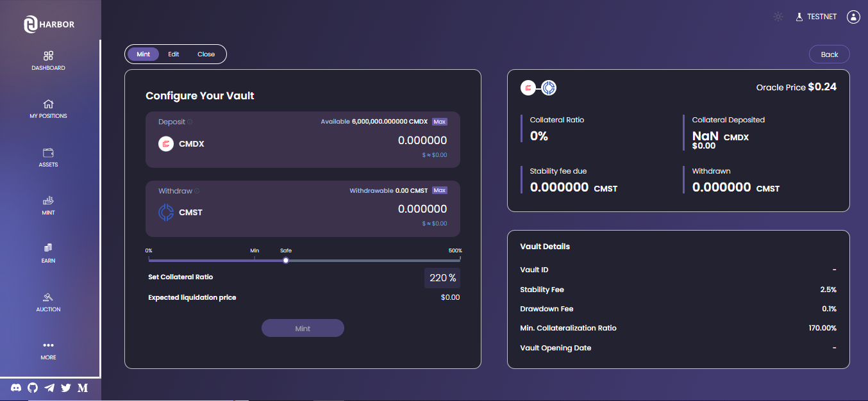
Task: Click the CMDX token icon in Deposit
Action: pos(166,144)
